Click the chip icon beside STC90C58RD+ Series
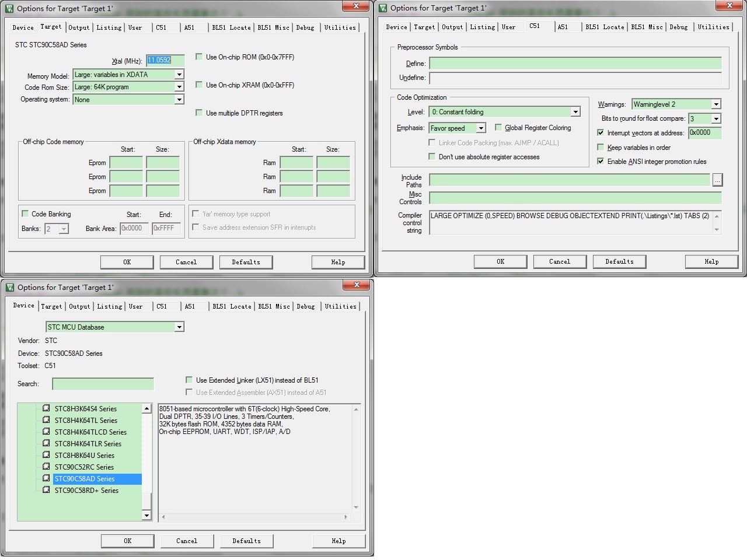The width and height of the screenshot is (747, 560). pyautogui.click(x=46, y=490)
